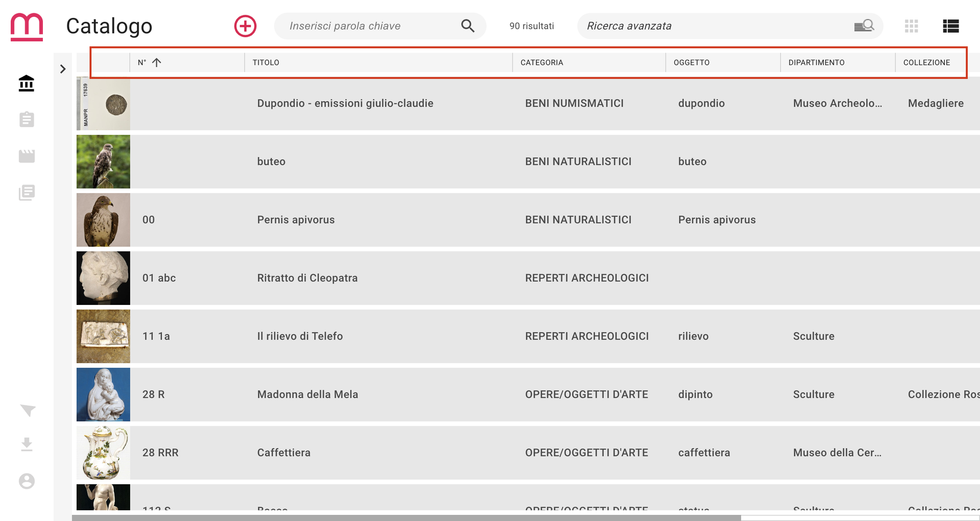Open the Ritratto di Cleopatra entry
Screen dimensions: 980x521
(307, 278)
